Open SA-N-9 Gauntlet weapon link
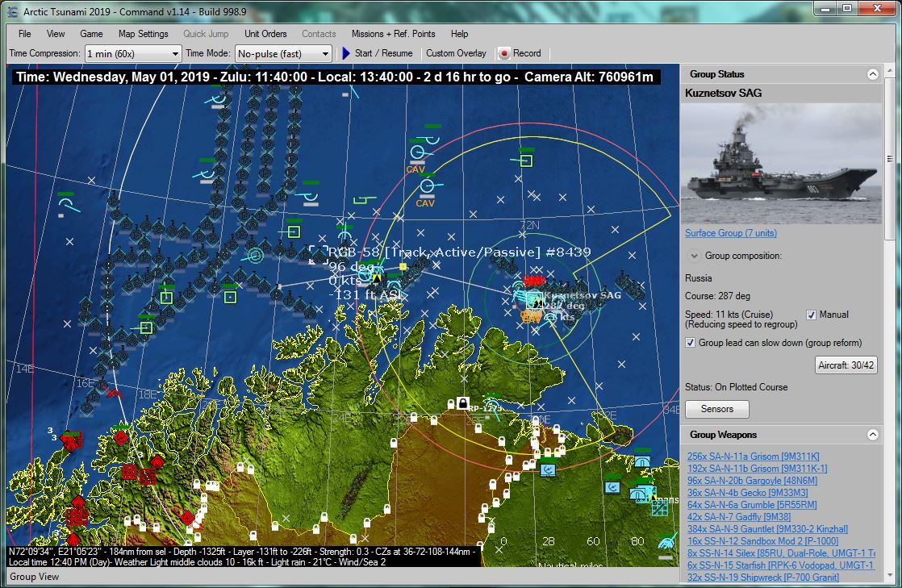902x588 pixels. [767, 529]
